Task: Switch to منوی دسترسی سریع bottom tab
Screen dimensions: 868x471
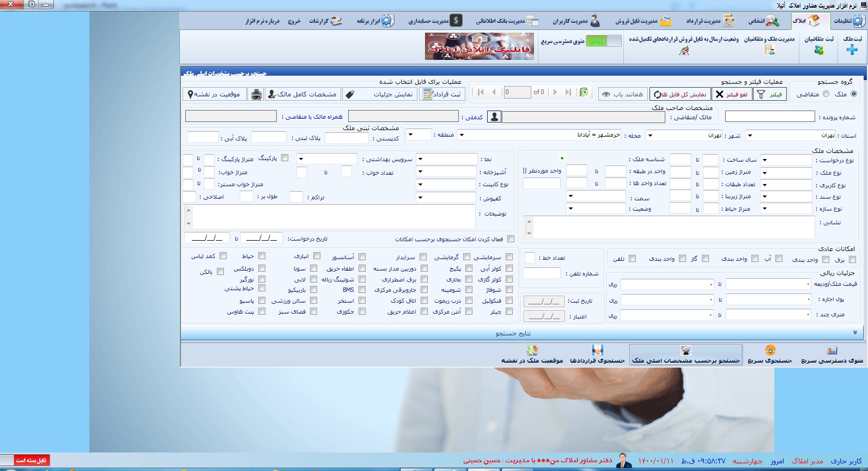Action: [x=832, y=354]
